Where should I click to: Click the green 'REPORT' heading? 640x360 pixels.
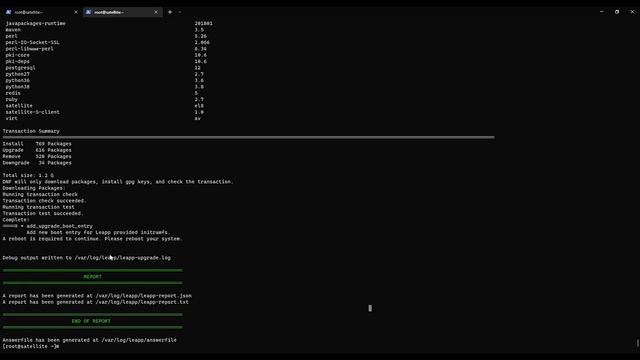point(93,277)
